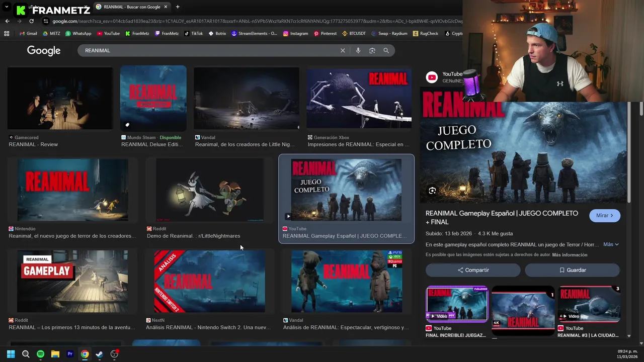Open the Instagram bookmark
Image resolution: width=644 pixels, height=362 pixels.
point(296,34)
